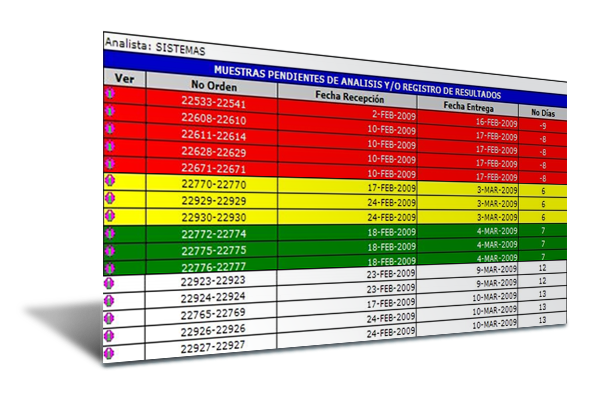Open the Ver icon for order 22923-22923
This screenshot has width=600, height=400.
pyautogui.click(x=109, y=283)
